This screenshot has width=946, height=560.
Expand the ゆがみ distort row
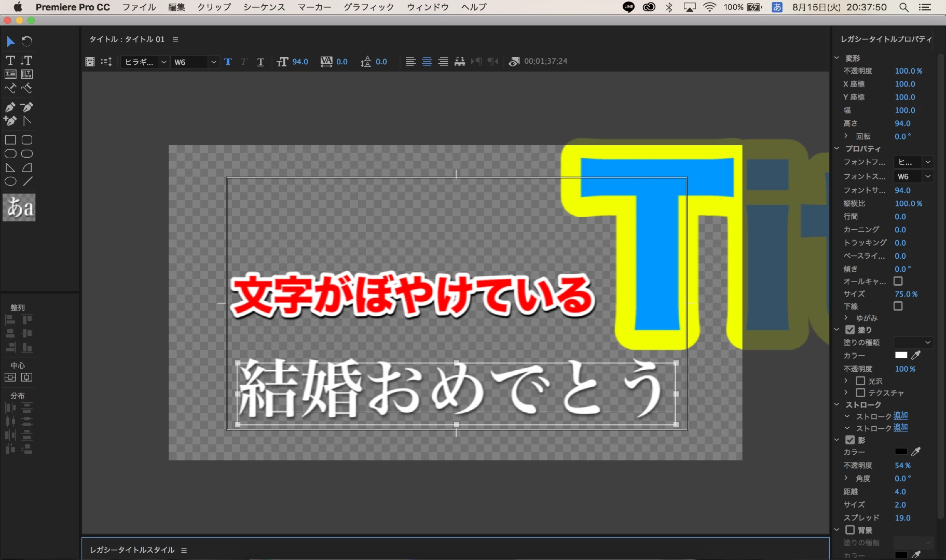click(846, 317)
